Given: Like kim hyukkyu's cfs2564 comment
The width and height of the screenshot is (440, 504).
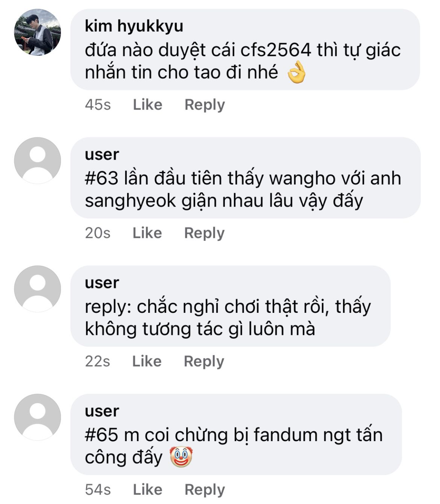Looking at the screenshot, I should click(147, 105).
